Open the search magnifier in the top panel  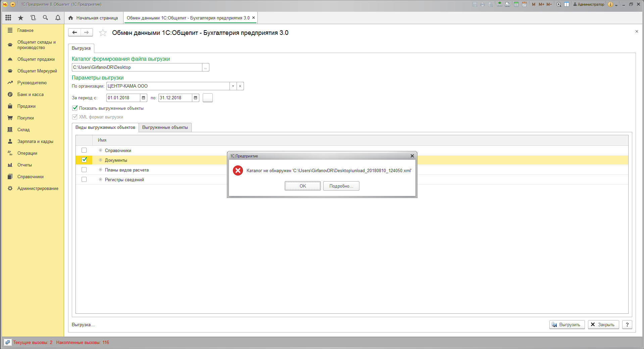click(x=45, y=18)
